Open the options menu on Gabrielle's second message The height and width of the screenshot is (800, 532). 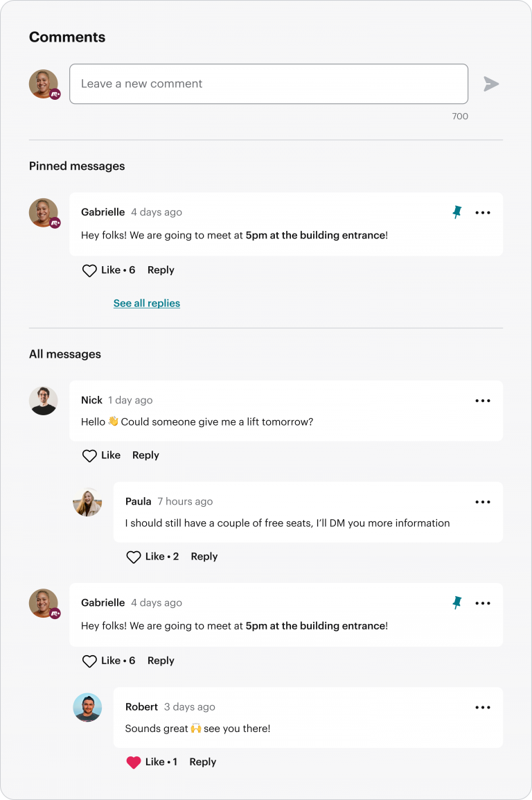[x=483, y=603]
